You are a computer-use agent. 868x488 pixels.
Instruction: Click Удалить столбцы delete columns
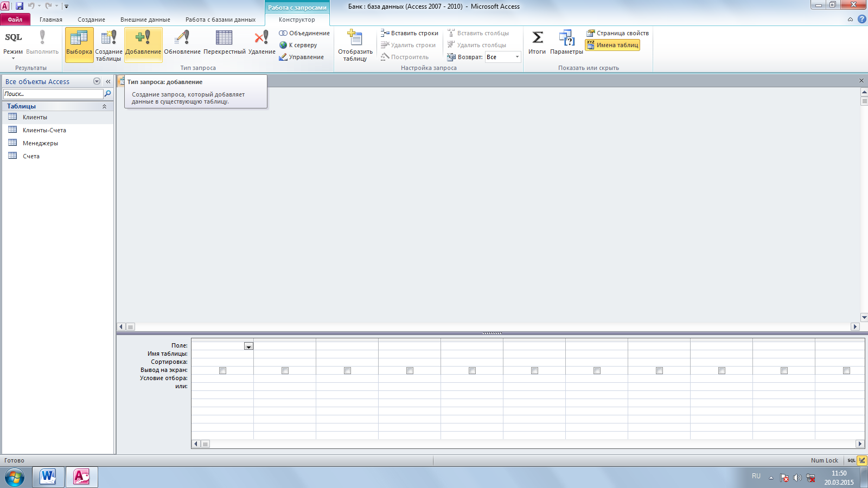point(477,45)
